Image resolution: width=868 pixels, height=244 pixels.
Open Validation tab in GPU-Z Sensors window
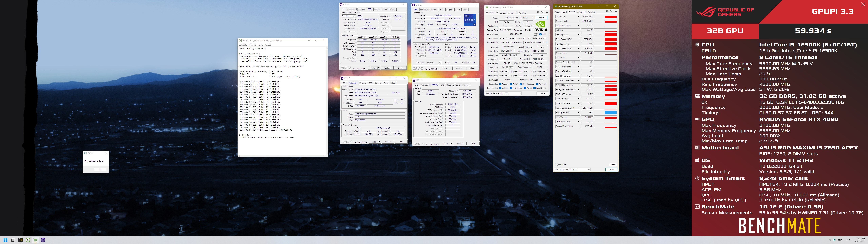591,12
